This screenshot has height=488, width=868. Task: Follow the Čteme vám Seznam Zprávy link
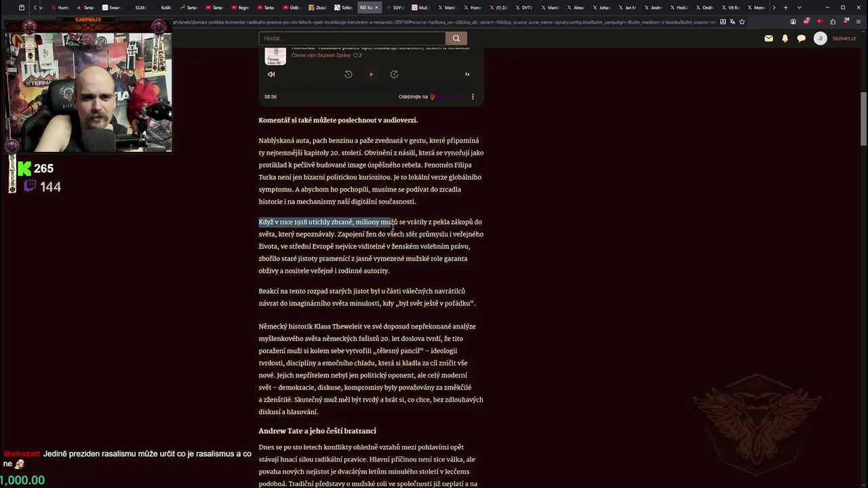(x=321, y=56)
